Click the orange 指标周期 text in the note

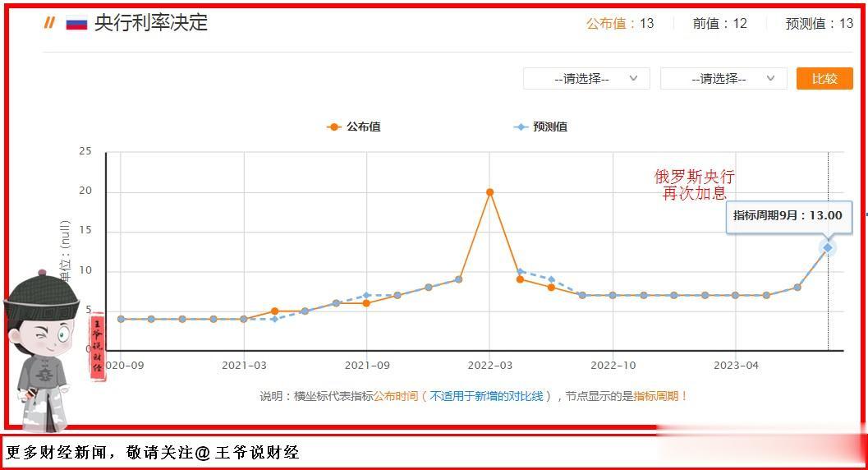[x=655, y=396]
